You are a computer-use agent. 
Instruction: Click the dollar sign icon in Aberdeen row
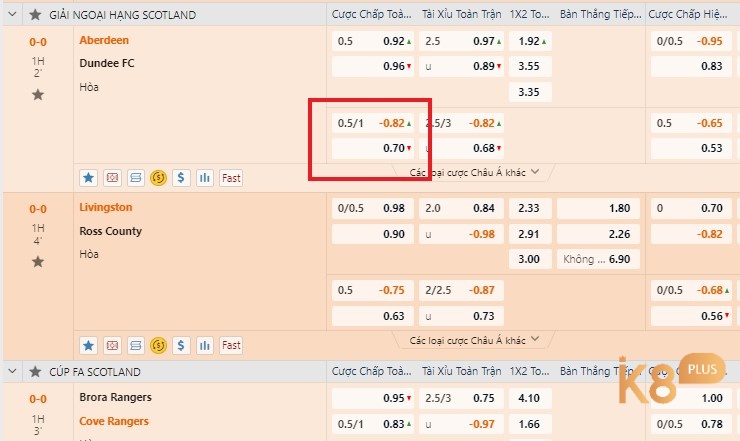pos(181,178)
